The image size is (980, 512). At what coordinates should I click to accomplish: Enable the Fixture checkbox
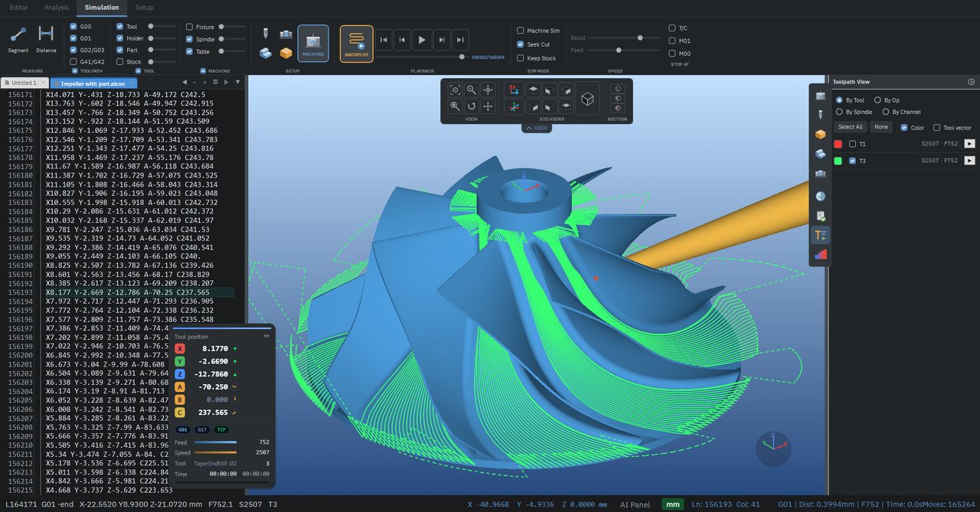(x=189, y=27)
